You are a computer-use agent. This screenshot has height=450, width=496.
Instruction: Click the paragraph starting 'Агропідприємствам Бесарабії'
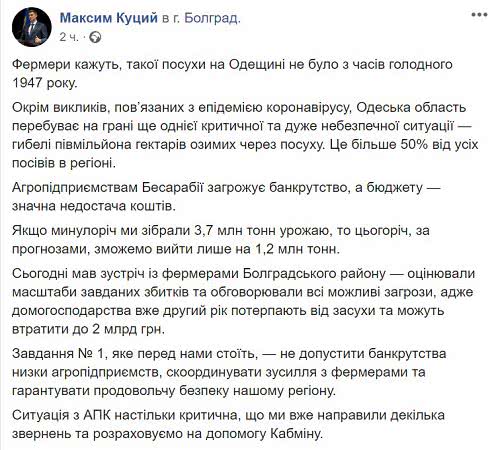point(226,197)
